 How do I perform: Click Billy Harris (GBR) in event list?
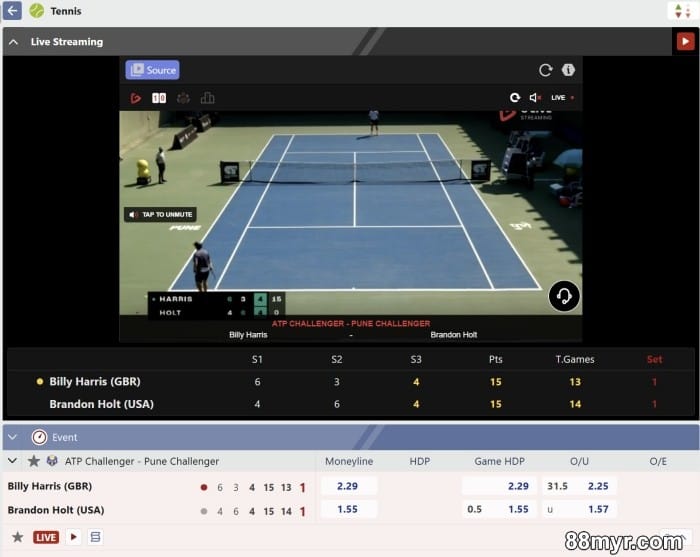[50, 486]
